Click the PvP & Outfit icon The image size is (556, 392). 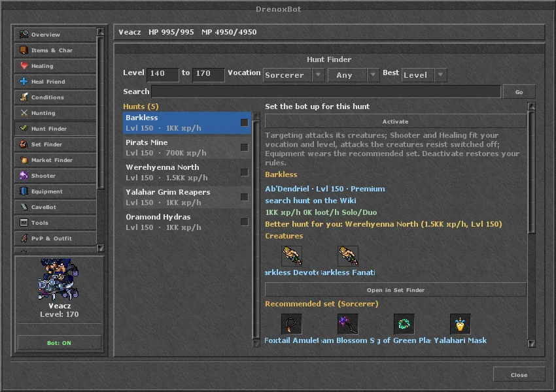[x=24, y=238]
